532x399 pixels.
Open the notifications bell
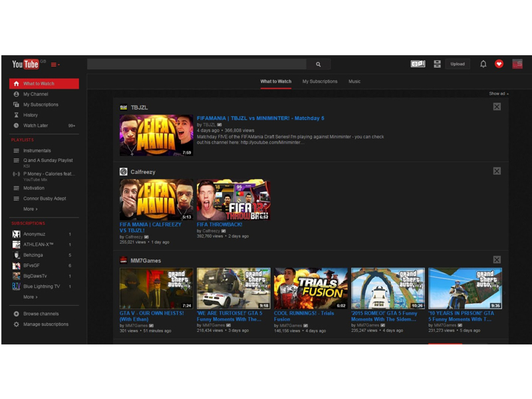(x=483, y=65)
